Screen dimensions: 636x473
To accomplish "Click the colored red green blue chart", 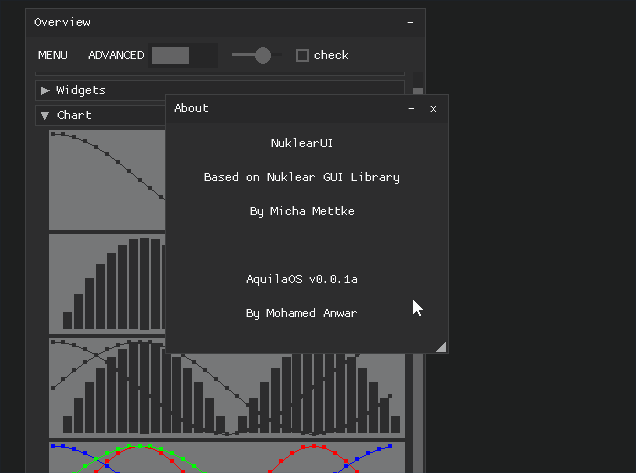I will [227, 457].
